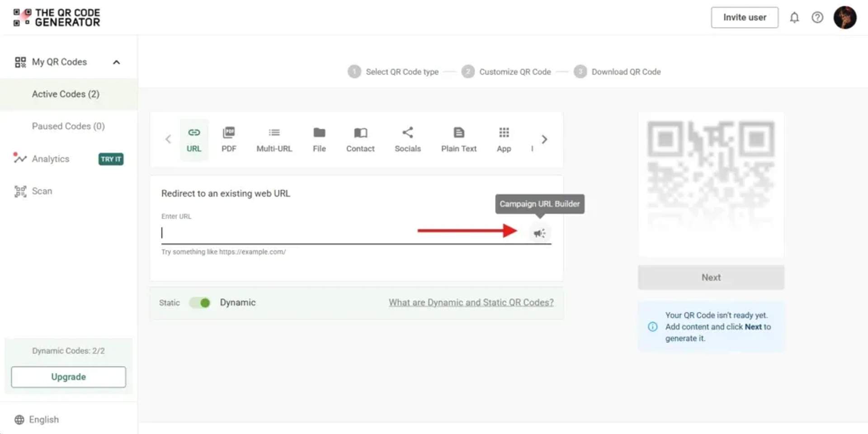868x434 pixels.
Task: Select the URL QR code type
Action: coord(194,140)
